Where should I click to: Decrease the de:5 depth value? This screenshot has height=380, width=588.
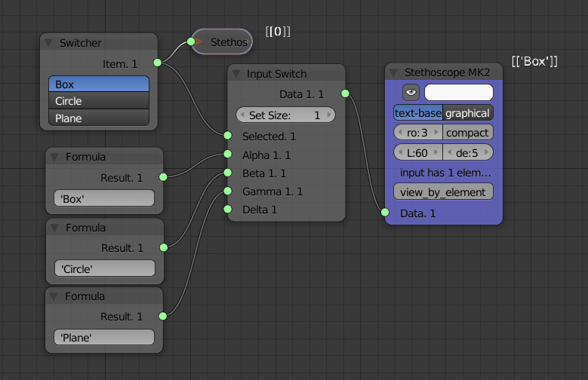tap(449, 152)
